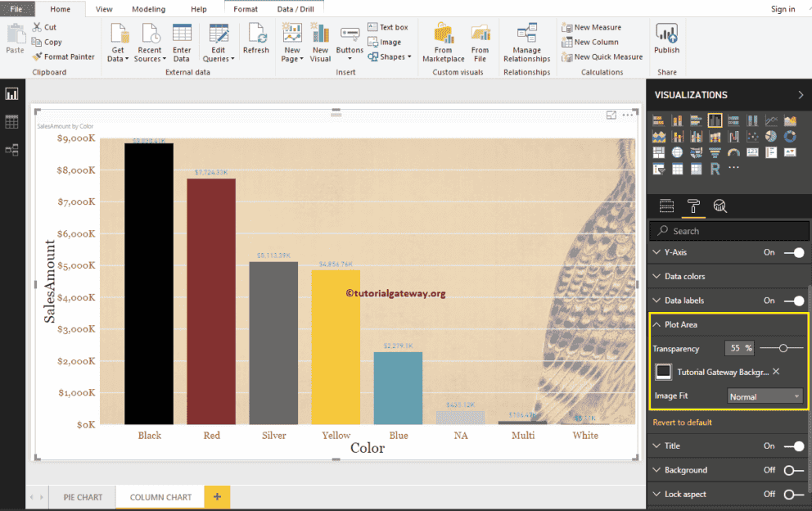Switch to Relationships view in sidebar

[12, 150]
